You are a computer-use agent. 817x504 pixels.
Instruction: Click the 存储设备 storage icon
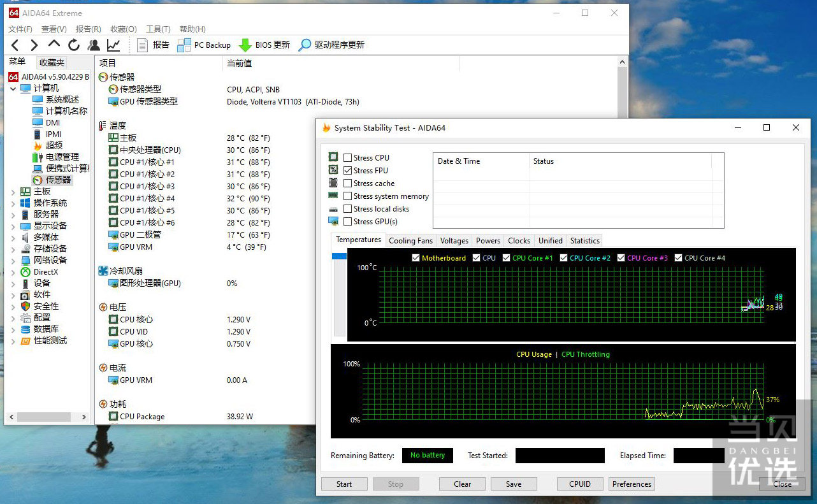click(25, 248)
